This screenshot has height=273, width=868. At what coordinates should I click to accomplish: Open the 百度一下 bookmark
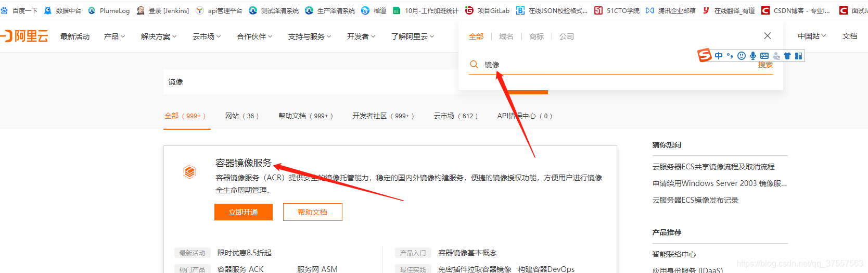pyautogui.click(x=19, y=10)
